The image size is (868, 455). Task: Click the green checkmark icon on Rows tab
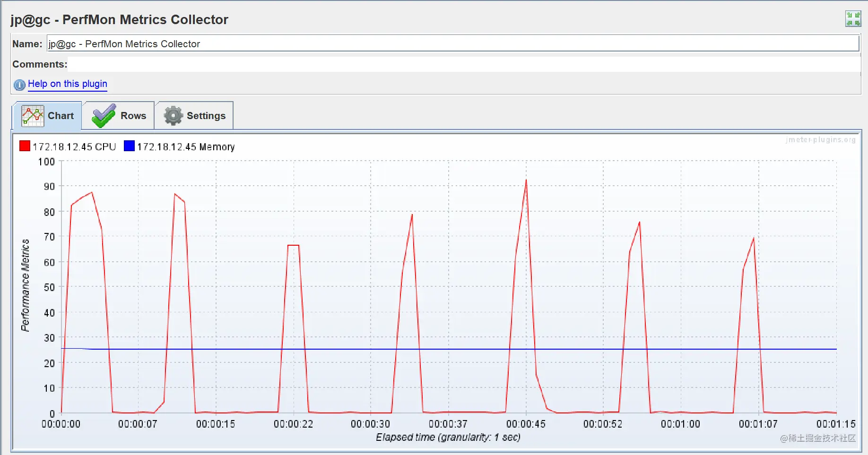[104, 116]
